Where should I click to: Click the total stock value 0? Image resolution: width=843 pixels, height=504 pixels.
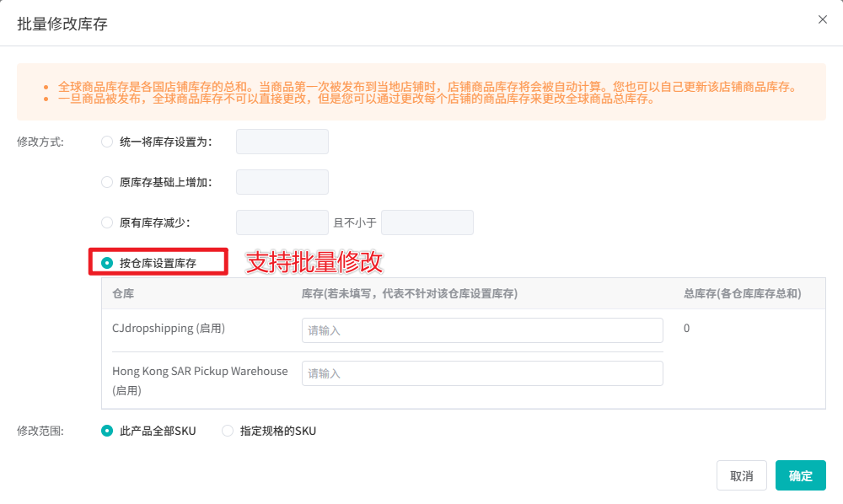pyautogui.click(x=686, y=329)
